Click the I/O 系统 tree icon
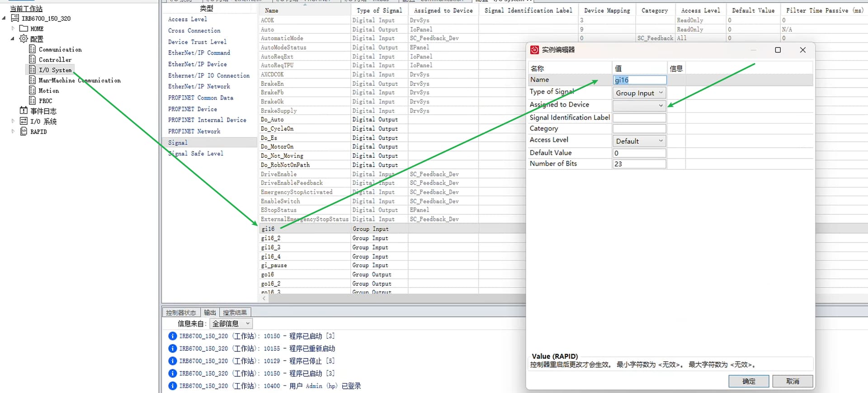This screenshot has height=393, width=868. point(24,121)
